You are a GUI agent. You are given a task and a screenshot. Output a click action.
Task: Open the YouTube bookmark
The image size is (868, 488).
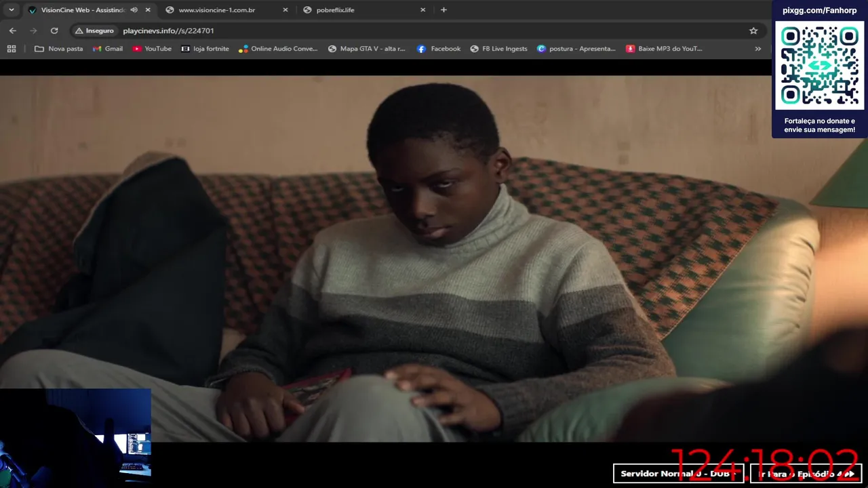pos(152,49)
